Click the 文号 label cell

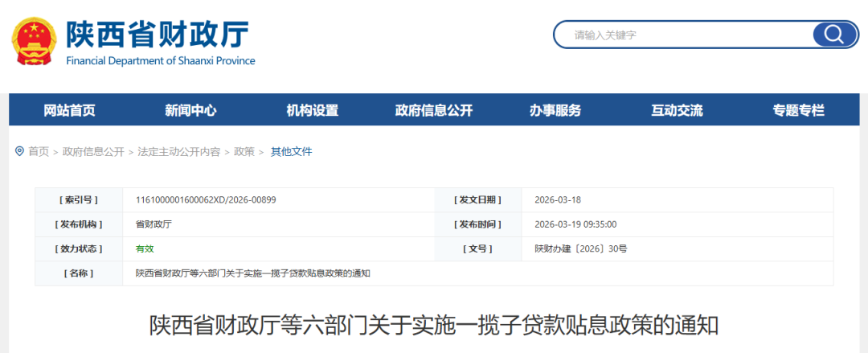[x=477, y=248]
